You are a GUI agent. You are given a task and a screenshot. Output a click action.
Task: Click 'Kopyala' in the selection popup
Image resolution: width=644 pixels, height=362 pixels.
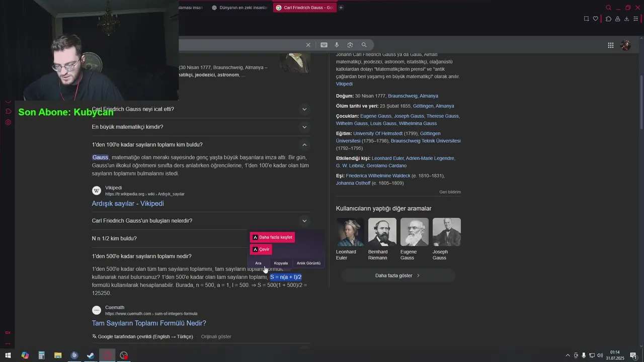pos(281,263)
